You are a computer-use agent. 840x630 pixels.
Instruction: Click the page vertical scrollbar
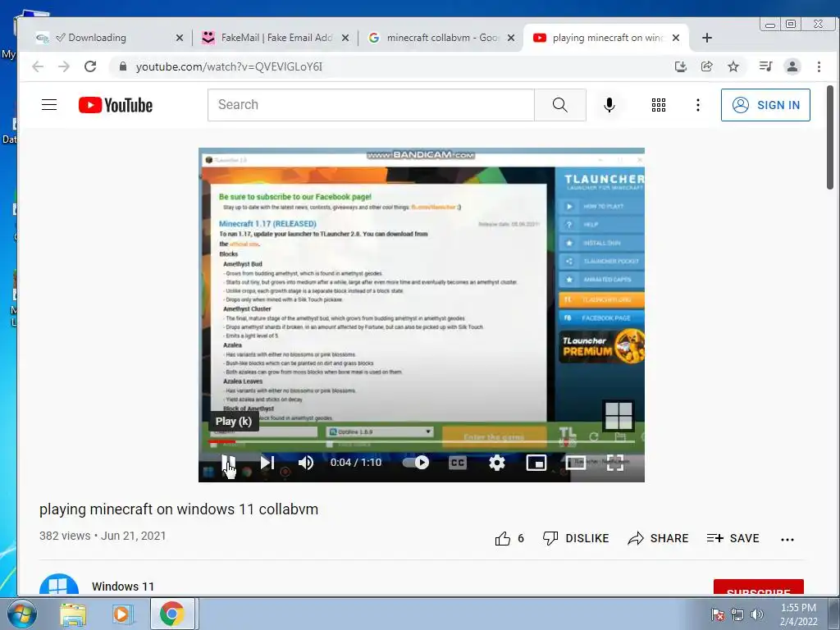pyautogui.click(x=830, y=138)
